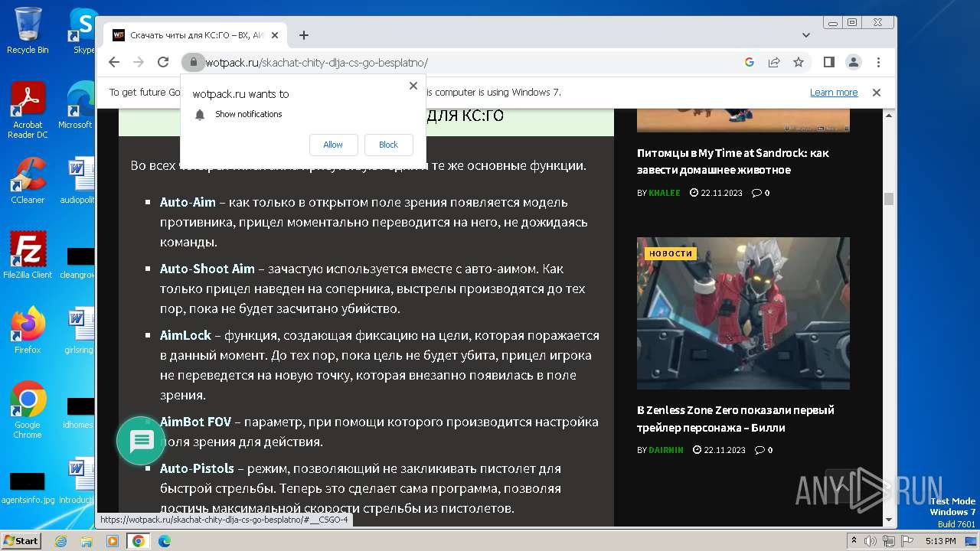Open a new tab with plus button
This screenshot has width=980, height=551.
pos(304,35)
